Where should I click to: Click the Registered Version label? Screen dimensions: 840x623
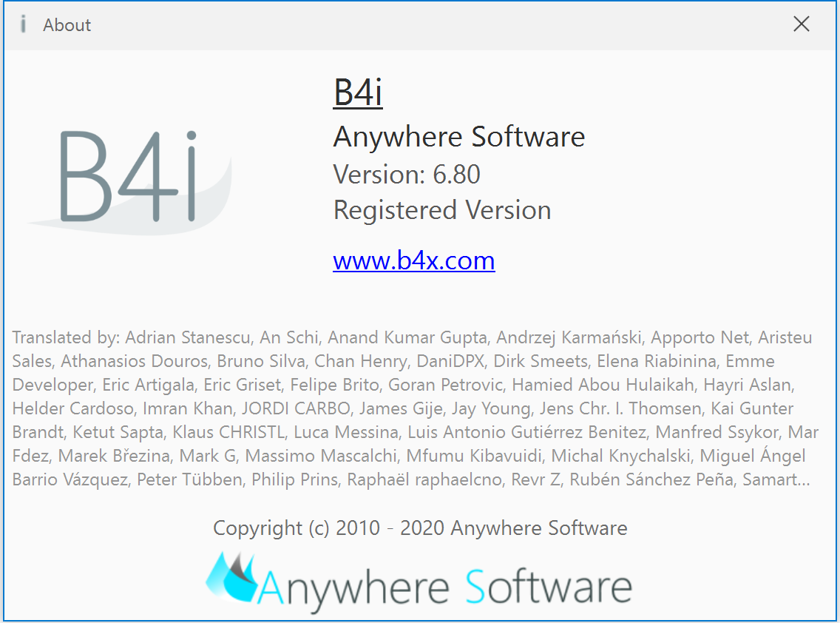442,210
